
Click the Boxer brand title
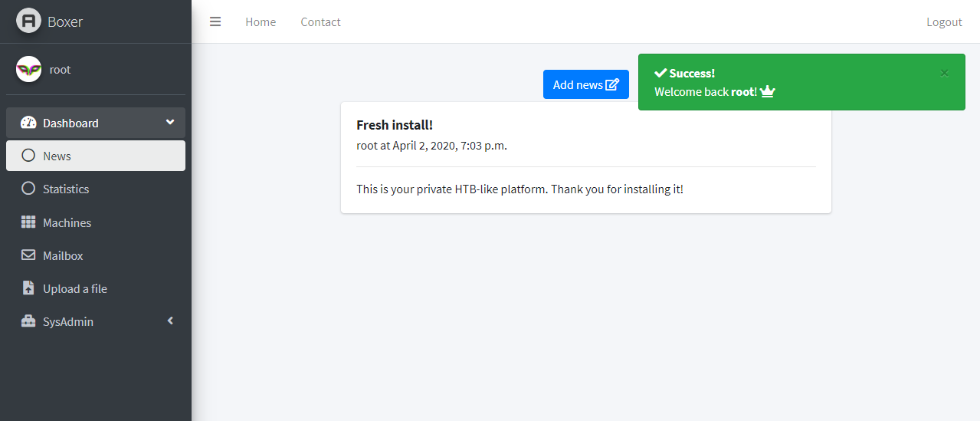[65, 21]
